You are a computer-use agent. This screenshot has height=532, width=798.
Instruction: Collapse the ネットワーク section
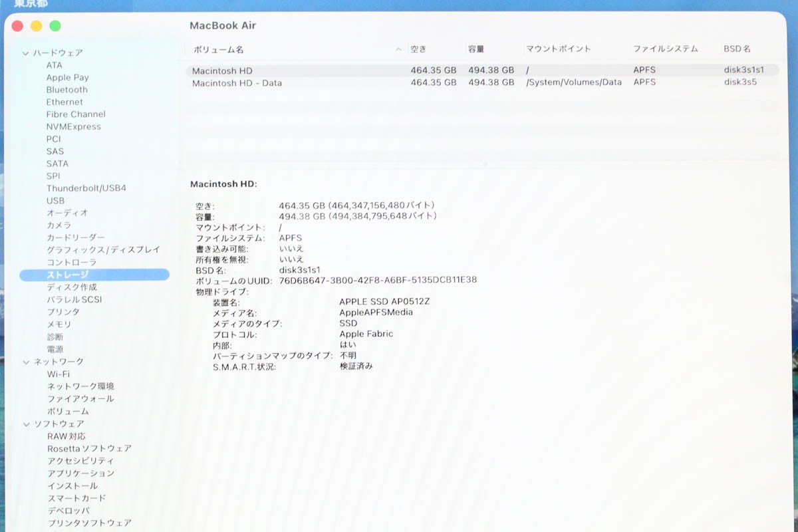[x=26, y=362]
